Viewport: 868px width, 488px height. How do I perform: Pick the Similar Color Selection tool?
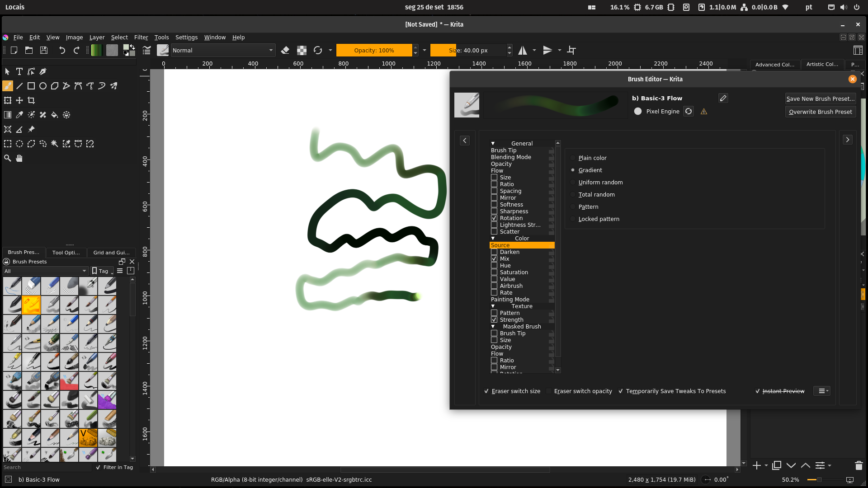click(x=66, y=144)
